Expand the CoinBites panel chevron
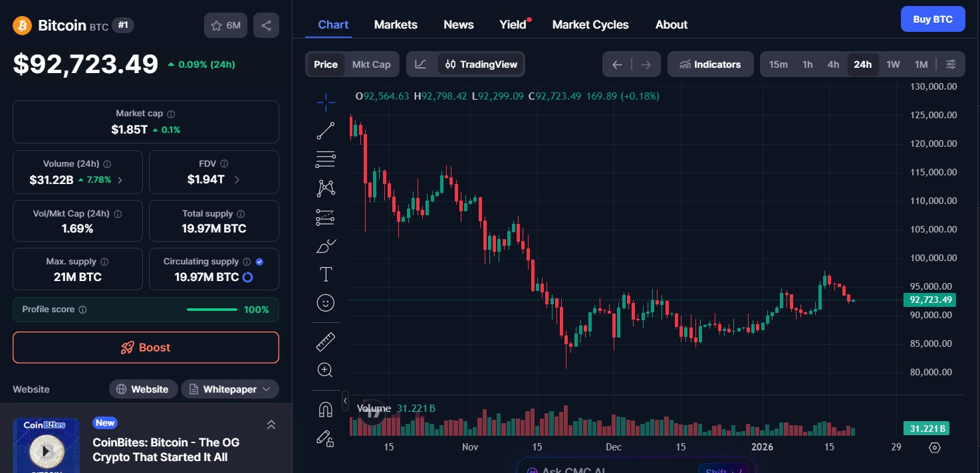 click(271, 425)
